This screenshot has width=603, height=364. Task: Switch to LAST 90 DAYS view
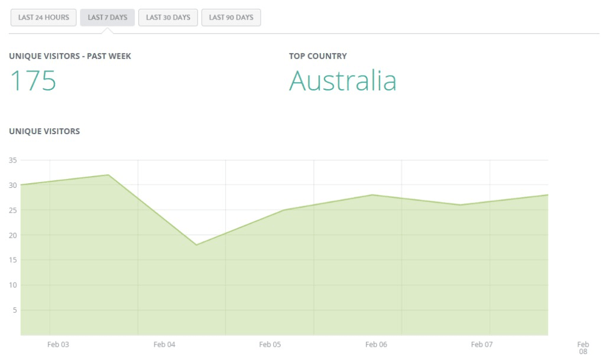point(231,18)
